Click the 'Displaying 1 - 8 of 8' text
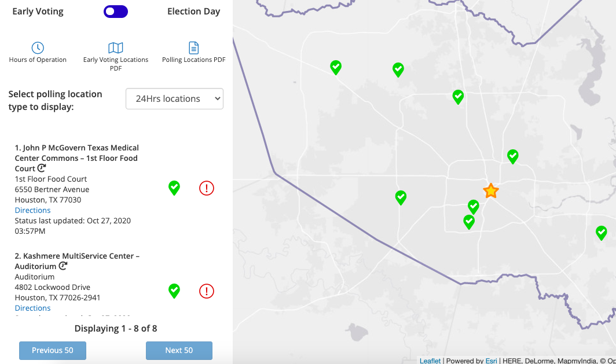Viewport: 616px width, 364px height. 116,328
